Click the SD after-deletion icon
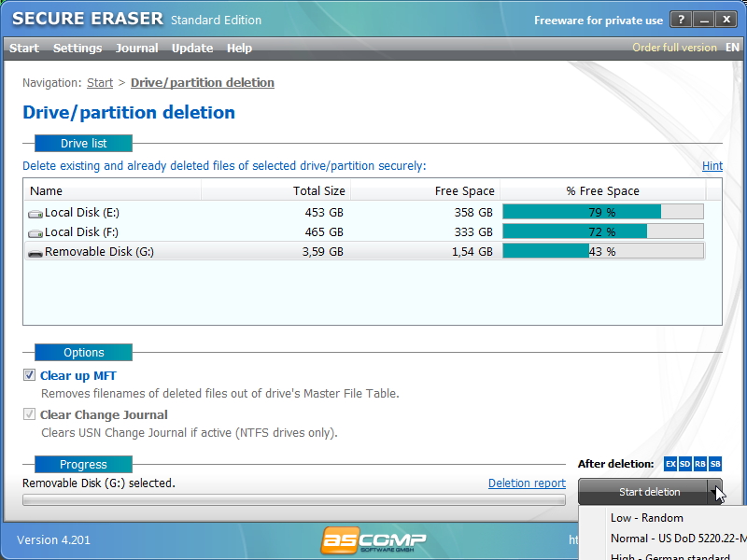The width and height of the screenshot is (747, 560). (x=685, y=464)
